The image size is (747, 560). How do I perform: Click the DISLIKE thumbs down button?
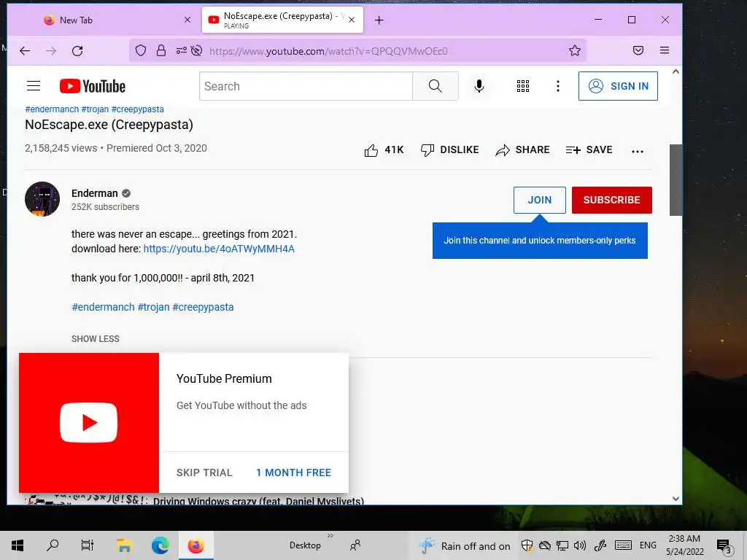[x=449, y=150]
